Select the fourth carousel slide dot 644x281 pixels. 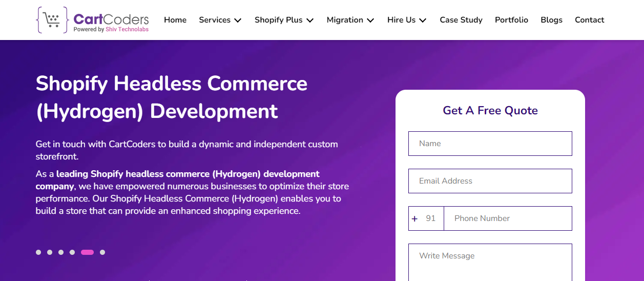pos(72,252)
